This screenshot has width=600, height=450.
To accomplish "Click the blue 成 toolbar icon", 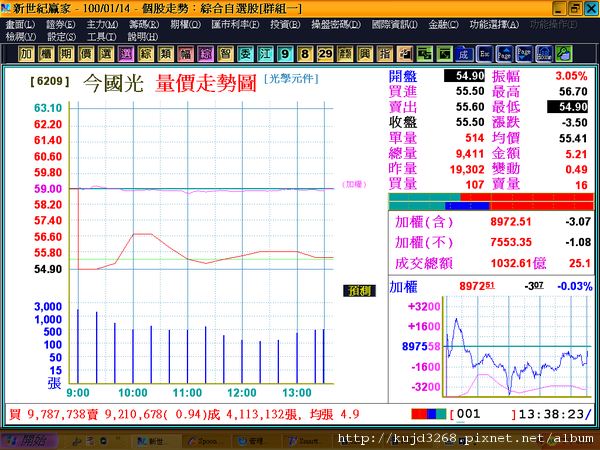I will pos(463,54).
